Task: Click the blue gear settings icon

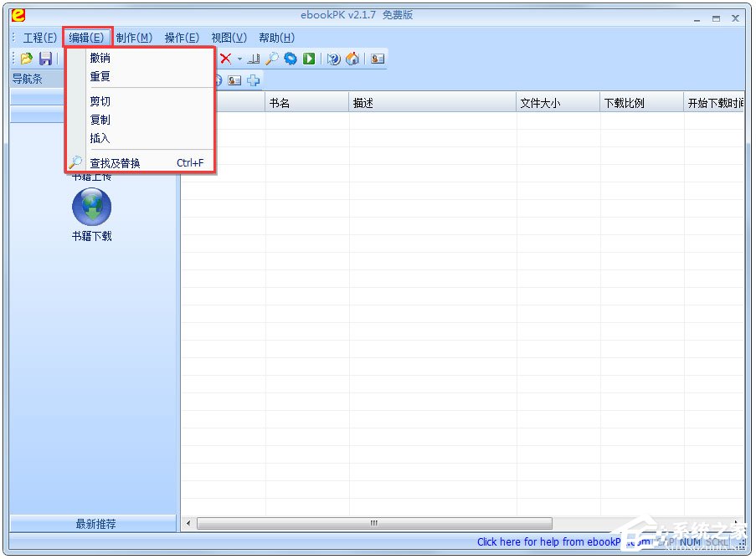Action: pyautogui.click(x=291, y=59)
